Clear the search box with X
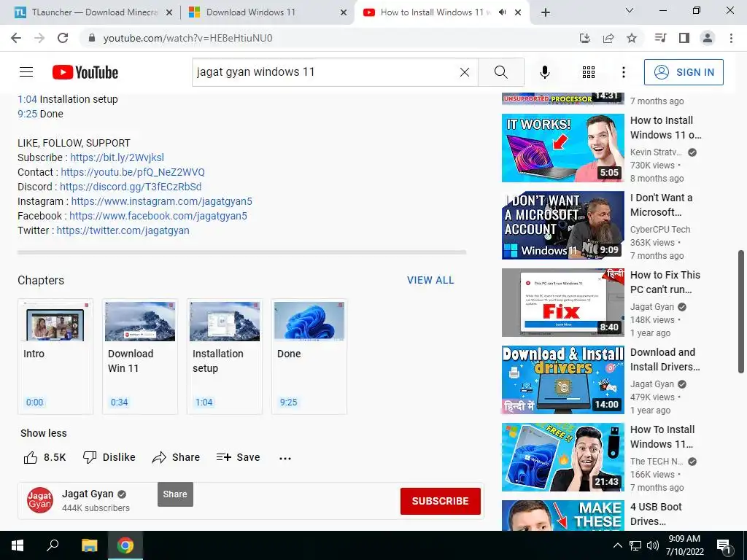 pyautogui.click(x=465, y=72)
